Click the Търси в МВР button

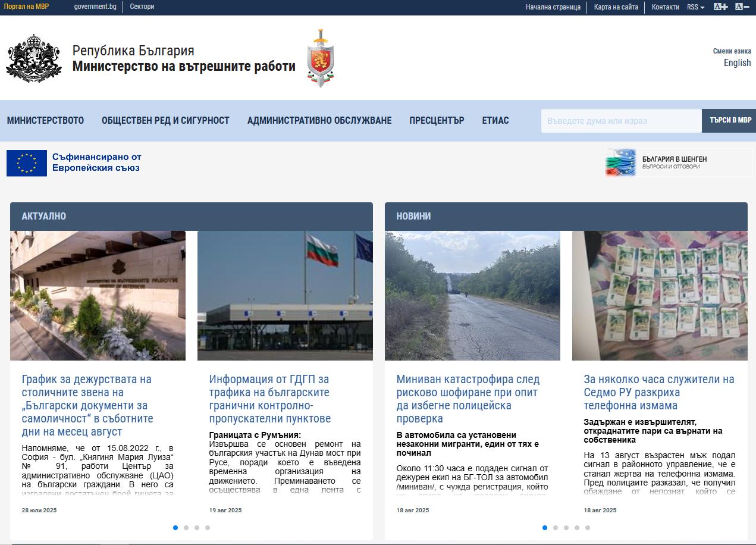(x=729, y=121)
